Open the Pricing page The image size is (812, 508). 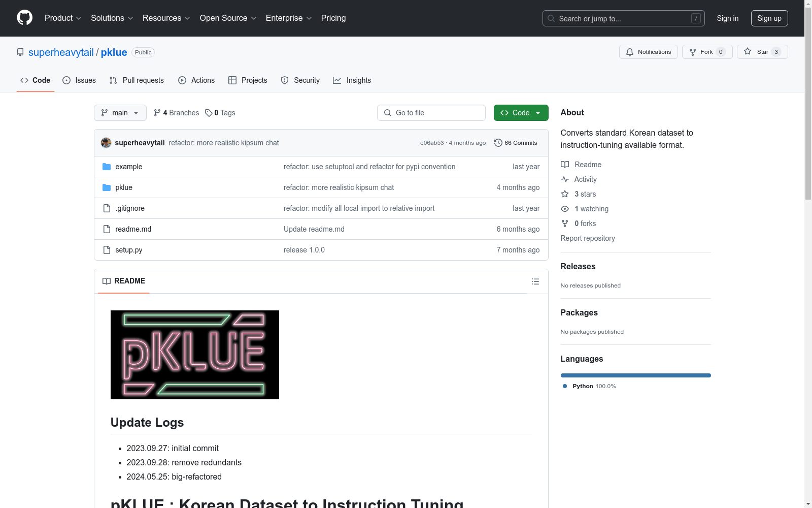click(x=333, y=18)
